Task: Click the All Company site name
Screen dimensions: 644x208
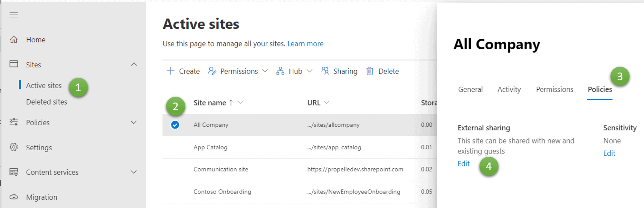Action: 211,125
